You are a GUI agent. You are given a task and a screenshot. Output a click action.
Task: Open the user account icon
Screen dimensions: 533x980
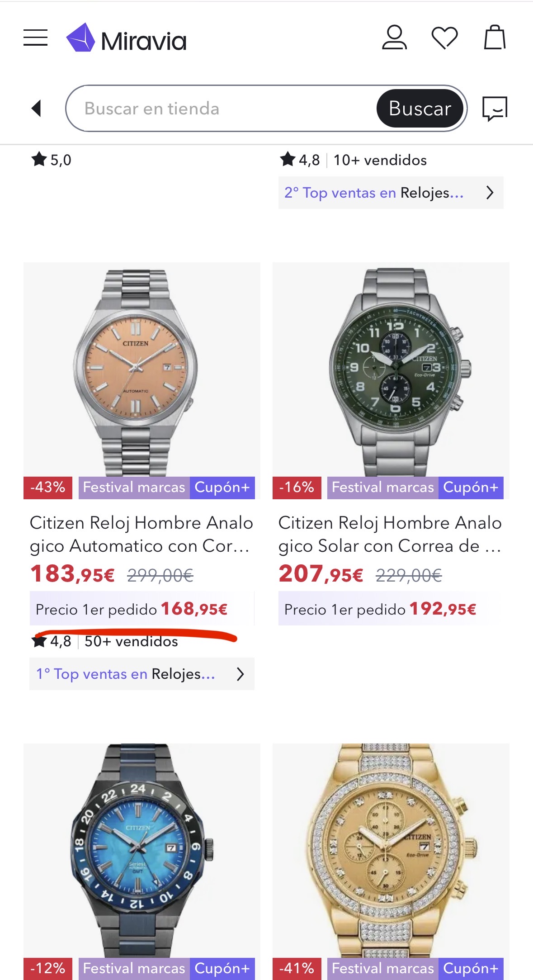point(394,38)
